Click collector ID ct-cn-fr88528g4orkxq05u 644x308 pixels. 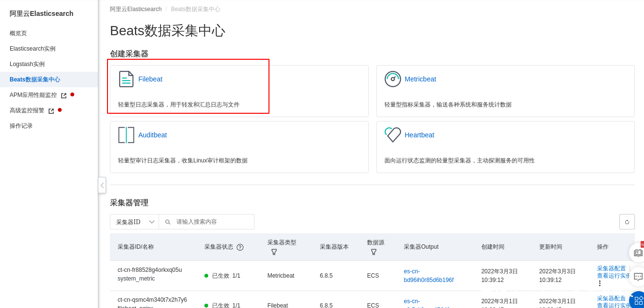pyautogui.click(x=149, y=270)
